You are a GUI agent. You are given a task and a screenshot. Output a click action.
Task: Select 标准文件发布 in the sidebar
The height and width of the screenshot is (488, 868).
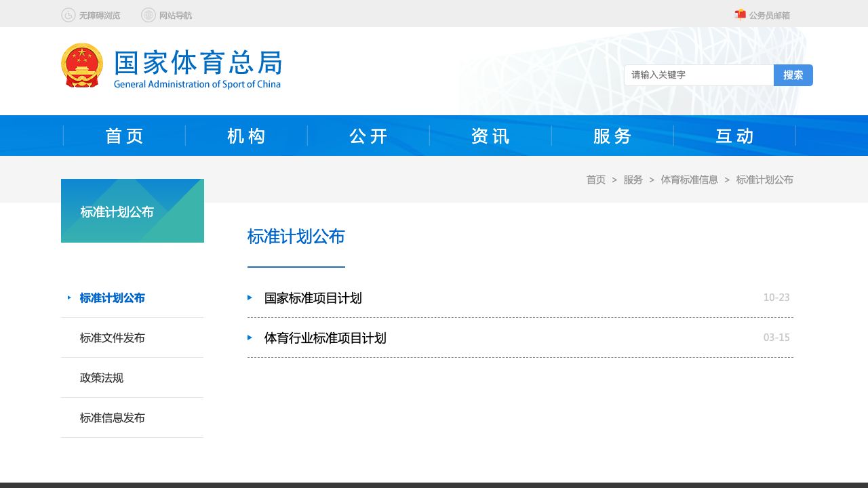(x=113, y=338)
